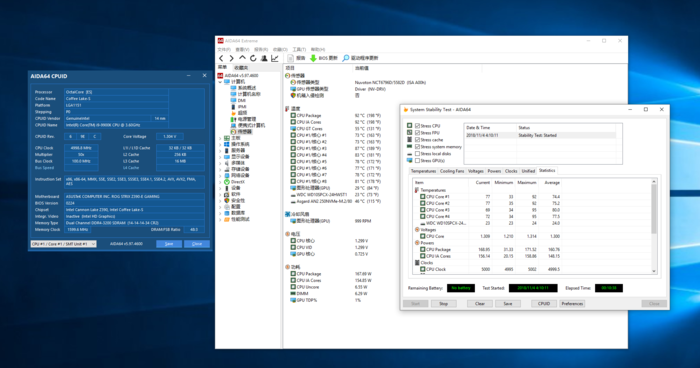Click the Voltages group icon in statistics
This screenshot has width=700, height=368.
pos(417,230)
